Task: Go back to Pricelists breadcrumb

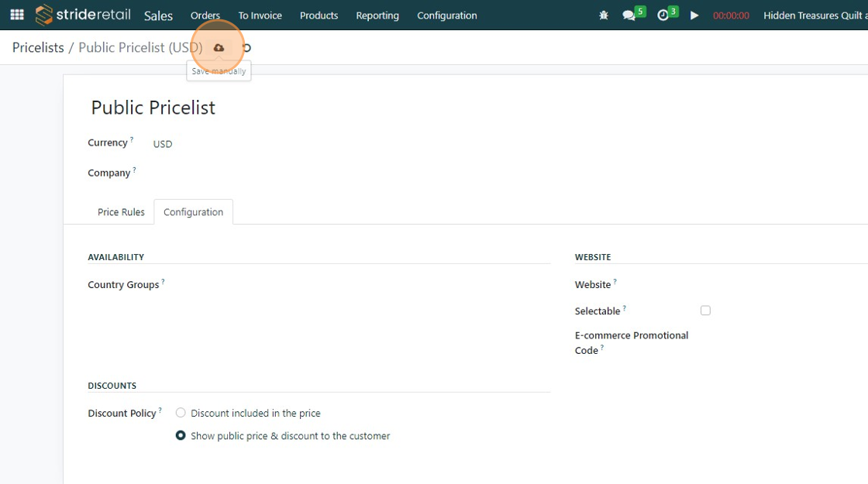Action: click(x=38, y=48)
